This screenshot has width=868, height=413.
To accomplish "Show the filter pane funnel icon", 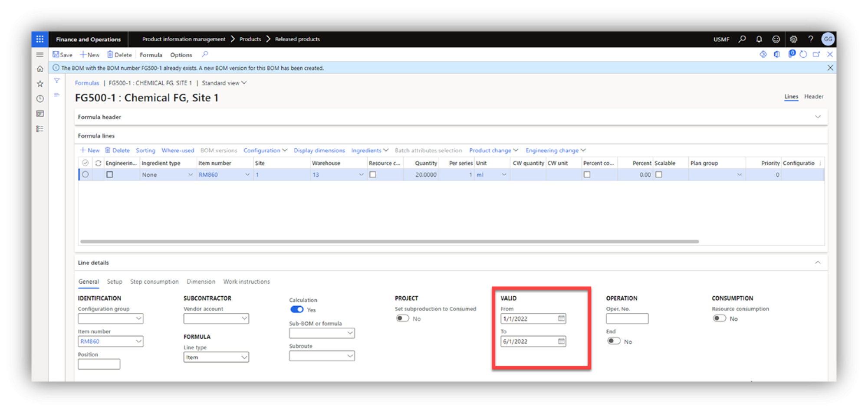I will [57, 81].
